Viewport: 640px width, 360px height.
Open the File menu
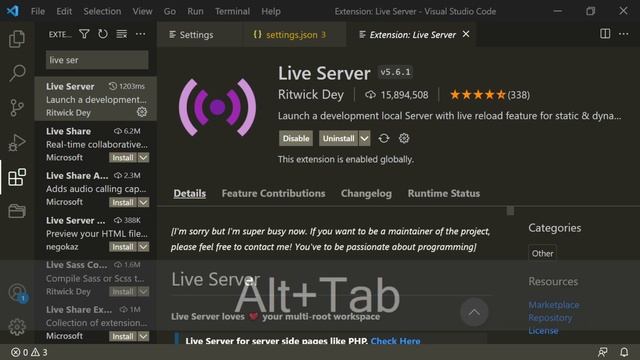click(x=38, y=11)
